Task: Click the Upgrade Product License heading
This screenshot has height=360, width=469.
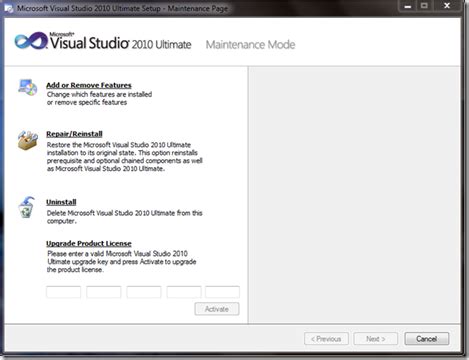Action: point(89,243)
